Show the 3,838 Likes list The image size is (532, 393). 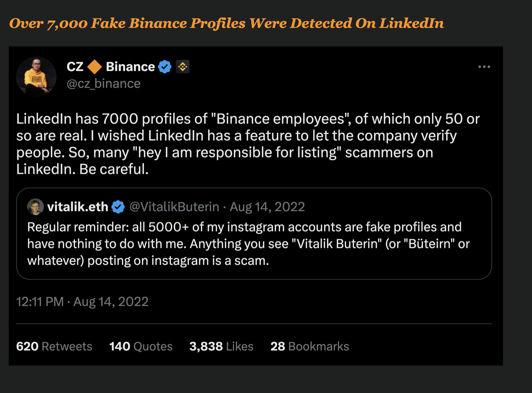pyautogui.click(x=221, y=346)
